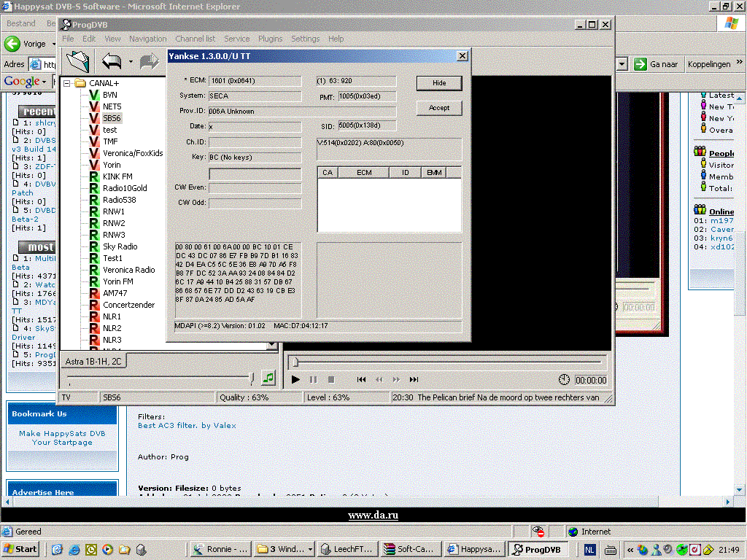The width and height of the screenshot is (747, 560).
Task: Select the Veronica/FoxKids channel
Action: [x=133, y=153]
